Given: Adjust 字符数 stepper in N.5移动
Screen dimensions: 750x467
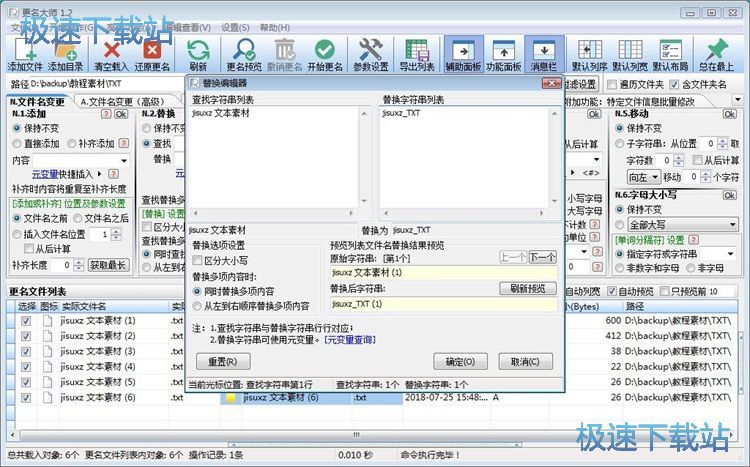Looking at the screenshot, I should pyautogui.click(x=677, y=160).
